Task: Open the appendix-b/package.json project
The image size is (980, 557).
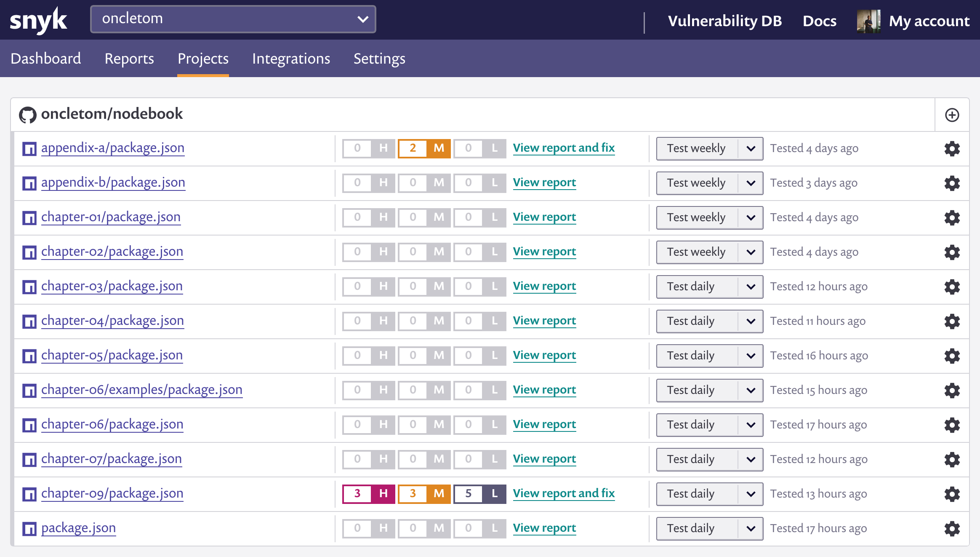Action: click(113, 182)
